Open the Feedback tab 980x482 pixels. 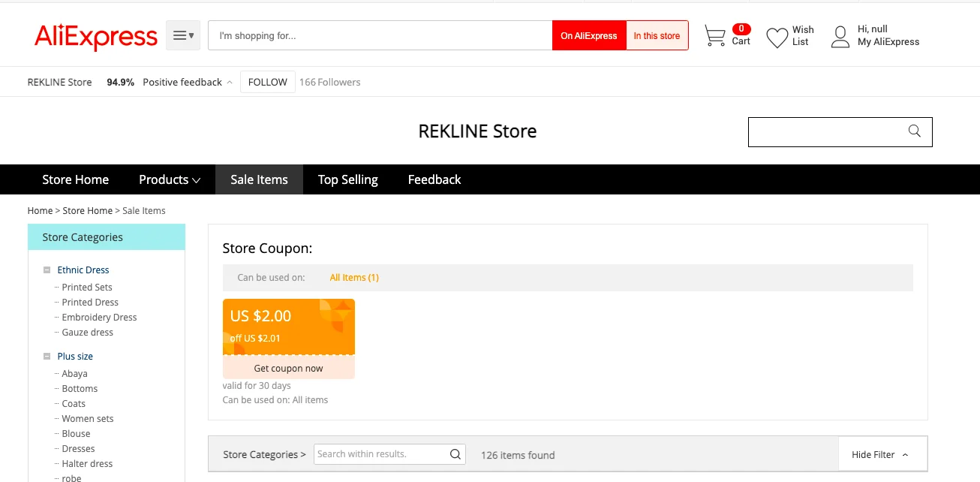[434, 179]
